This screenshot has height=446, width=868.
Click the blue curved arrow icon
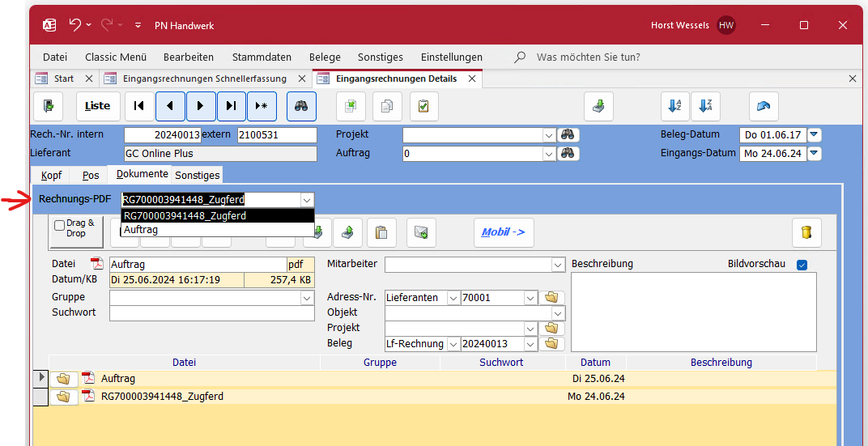point(764,106)
